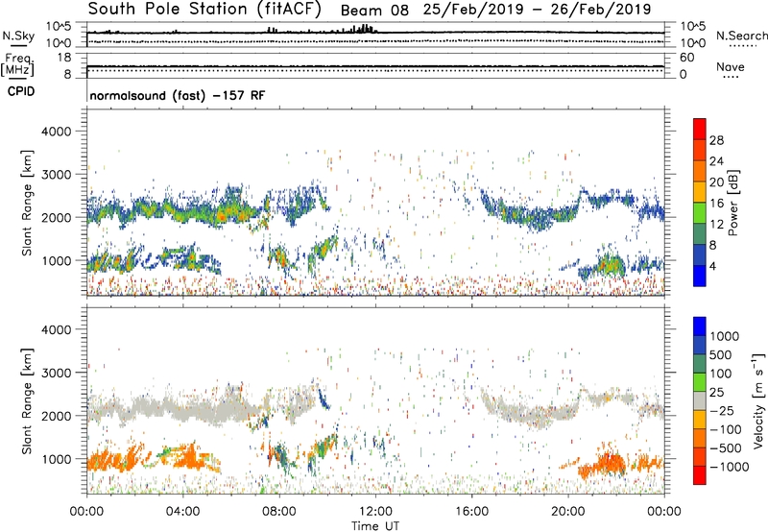Select the 'Beam 08' label in the header
This screenshot has height=532, width=768.
point(374,10)
